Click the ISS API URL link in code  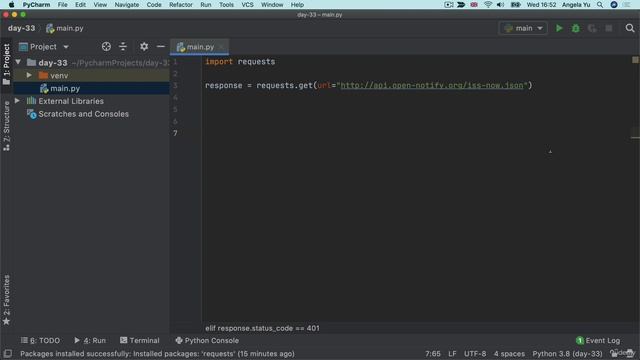[x=432, y=85]
